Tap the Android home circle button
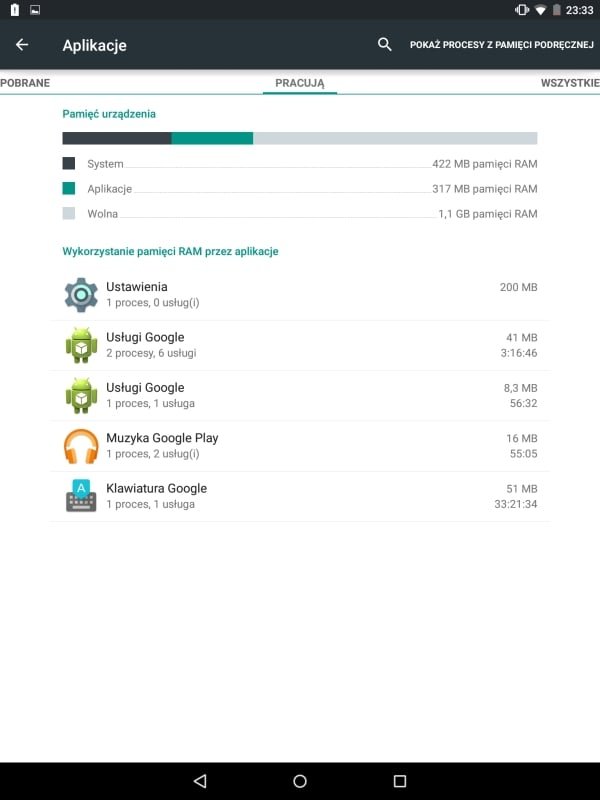 300,781
